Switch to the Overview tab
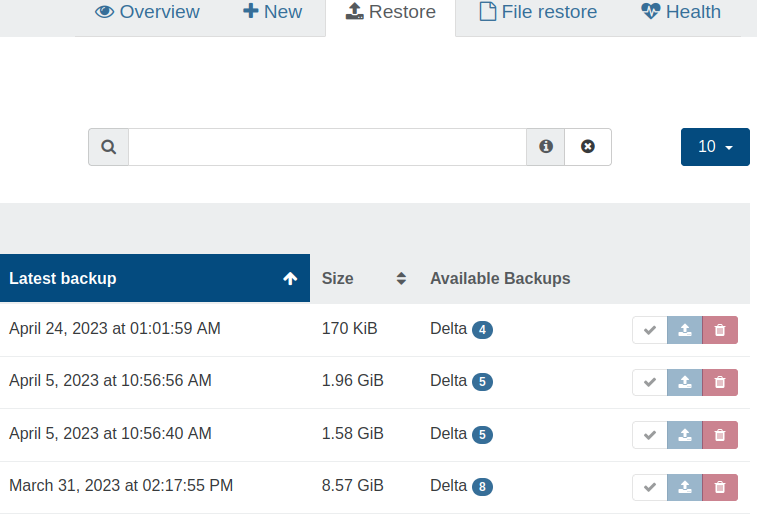Screen dimensions: 757x517 147,12
